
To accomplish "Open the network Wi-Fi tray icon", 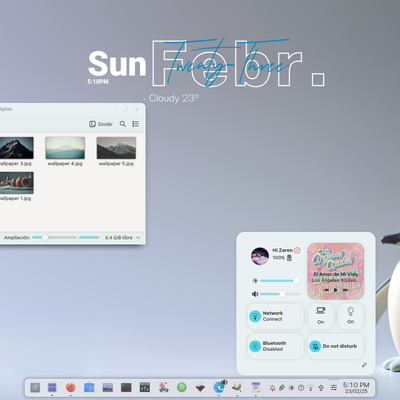I will tap(311, 388).
